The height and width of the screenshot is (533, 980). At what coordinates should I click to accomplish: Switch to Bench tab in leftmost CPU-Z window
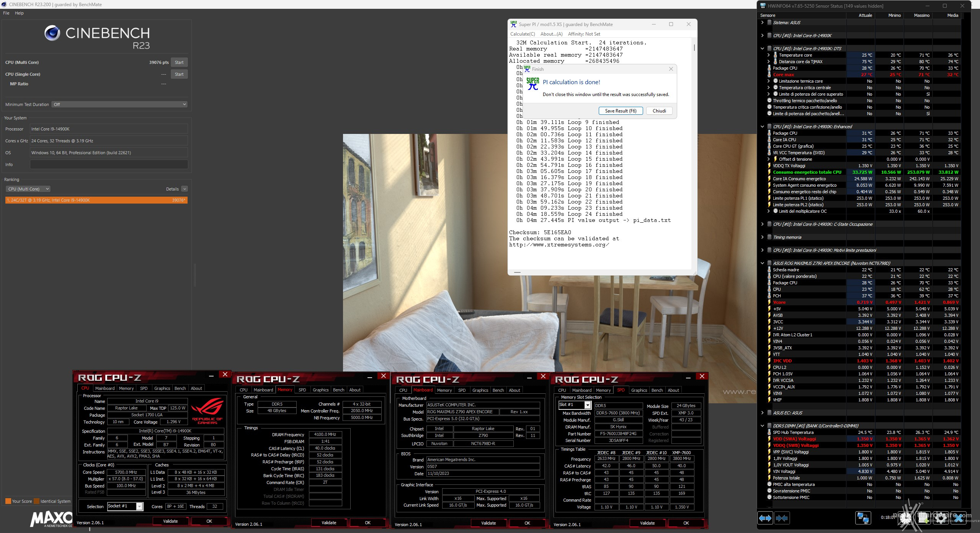pyautogui.click(x=180, y=388)
